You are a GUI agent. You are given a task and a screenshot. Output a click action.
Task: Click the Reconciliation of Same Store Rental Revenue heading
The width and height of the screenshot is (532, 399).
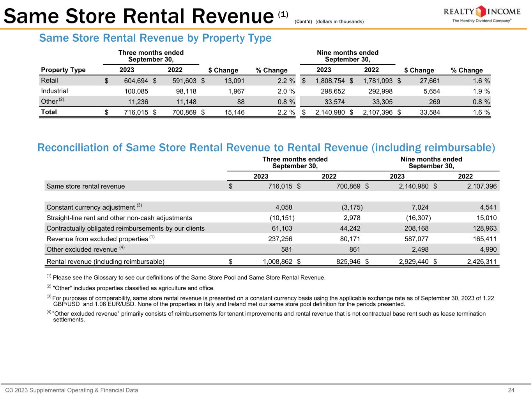tap(266, 148)
